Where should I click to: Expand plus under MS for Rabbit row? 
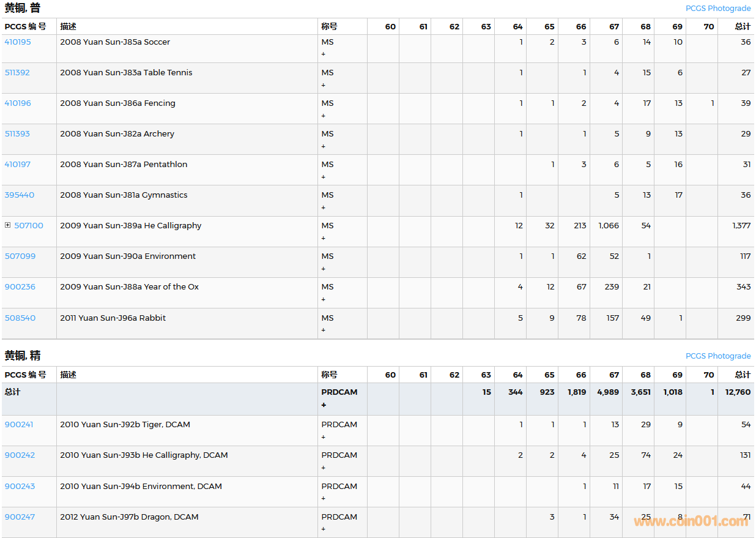[324, 331]
